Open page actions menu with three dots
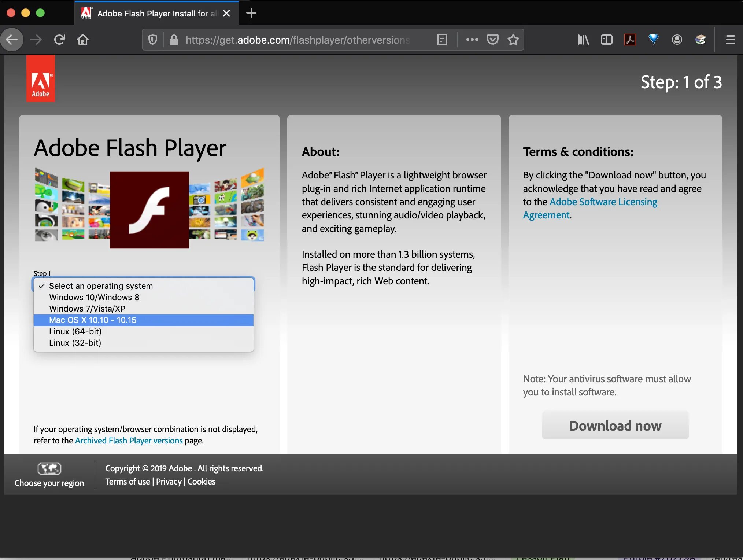This screenshot has width=743, height=560. click(472, 40)
